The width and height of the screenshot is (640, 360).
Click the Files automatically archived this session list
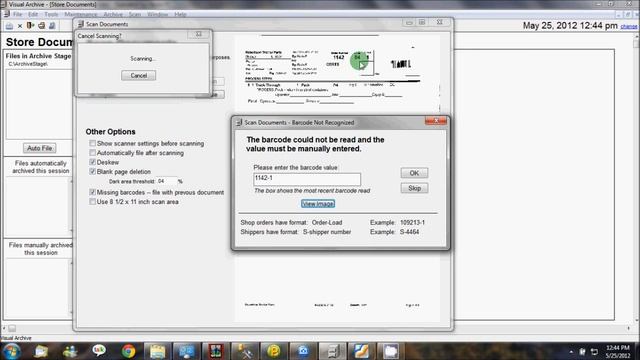39,206
